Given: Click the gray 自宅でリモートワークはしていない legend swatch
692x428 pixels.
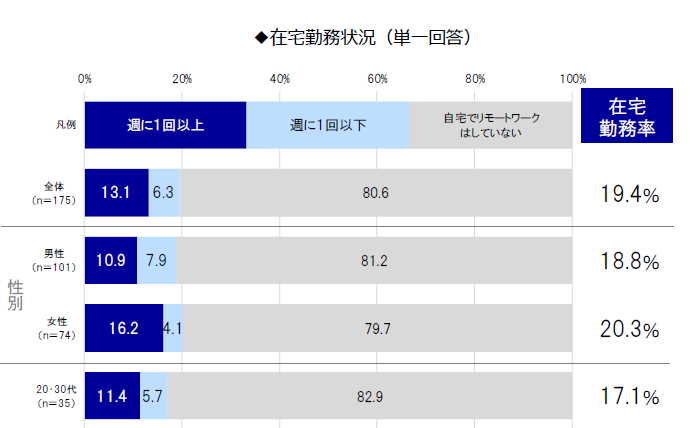Looking at the screenshot, I should [491, 125].
